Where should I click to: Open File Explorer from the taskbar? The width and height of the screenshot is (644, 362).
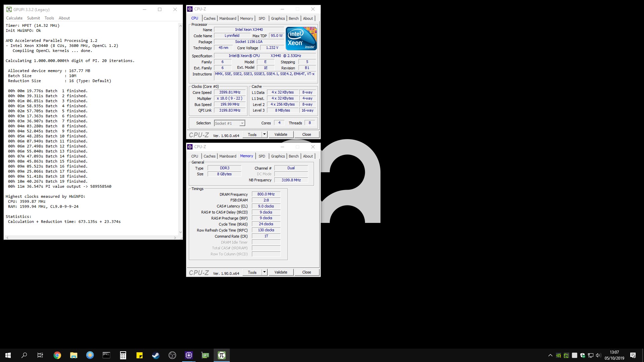(74, 355)
